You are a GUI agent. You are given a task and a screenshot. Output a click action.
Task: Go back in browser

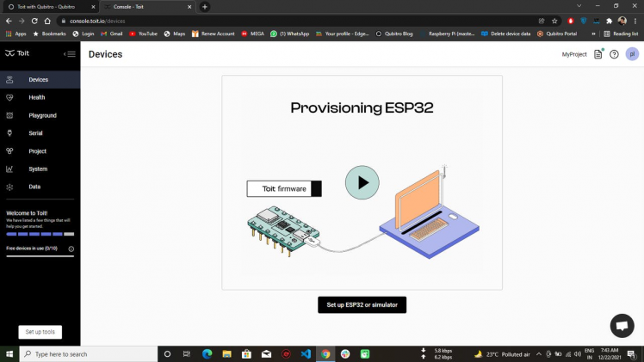[9, 21]
